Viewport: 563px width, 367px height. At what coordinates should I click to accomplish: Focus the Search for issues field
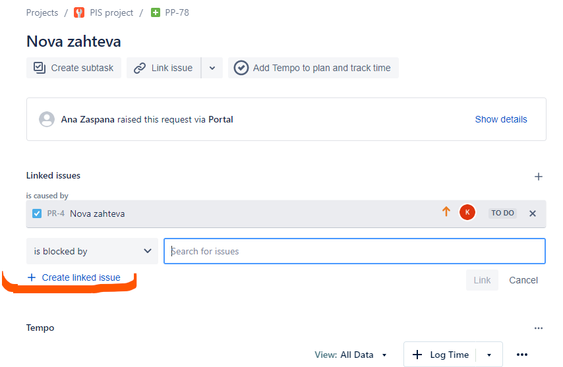354,251
